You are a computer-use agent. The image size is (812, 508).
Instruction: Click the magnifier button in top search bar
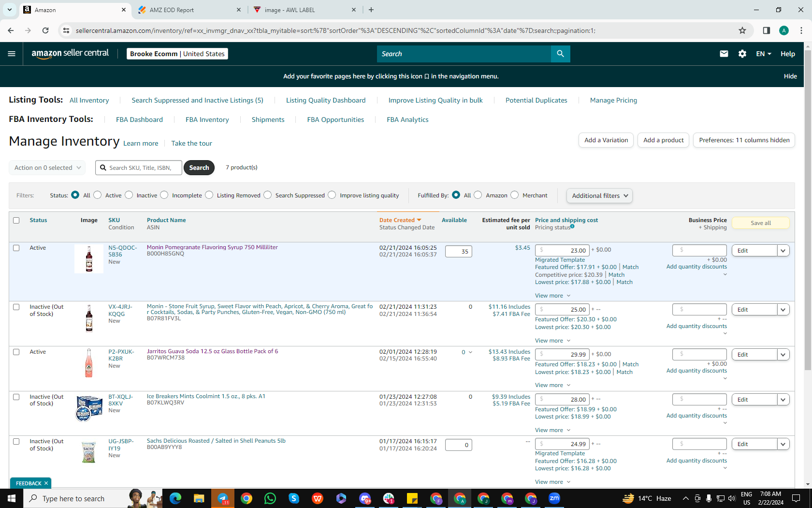[x=560, y=54]
